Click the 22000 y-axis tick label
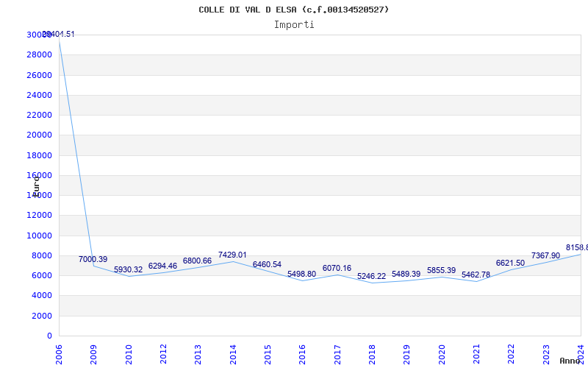 point(40,115)
